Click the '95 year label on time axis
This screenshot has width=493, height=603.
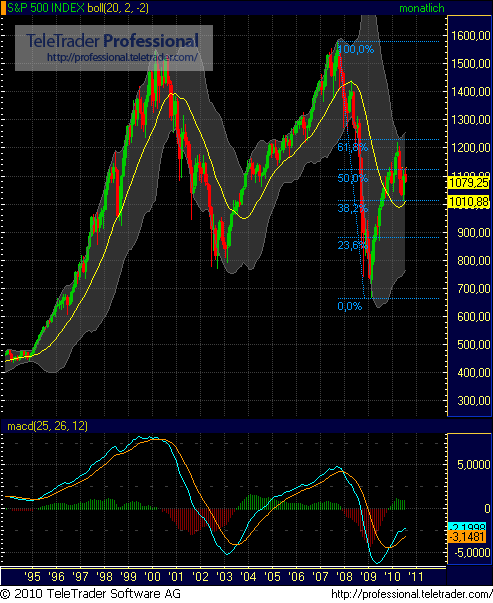(32, 576)
